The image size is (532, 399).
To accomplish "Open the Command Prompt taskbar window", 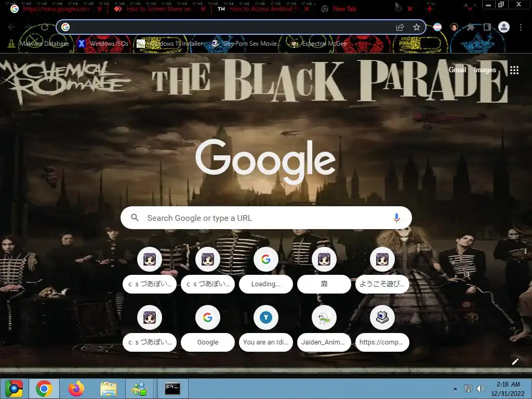I will (x=172, y=389).
